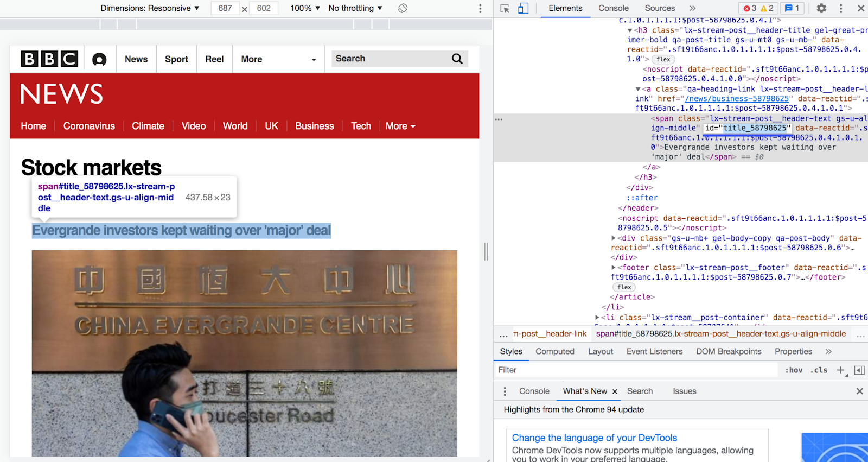Open the BBC account sign-in icon
Image resolution: width=868 pixels, height=462 pixels.
pyautogui.click(x=99, y=59)
